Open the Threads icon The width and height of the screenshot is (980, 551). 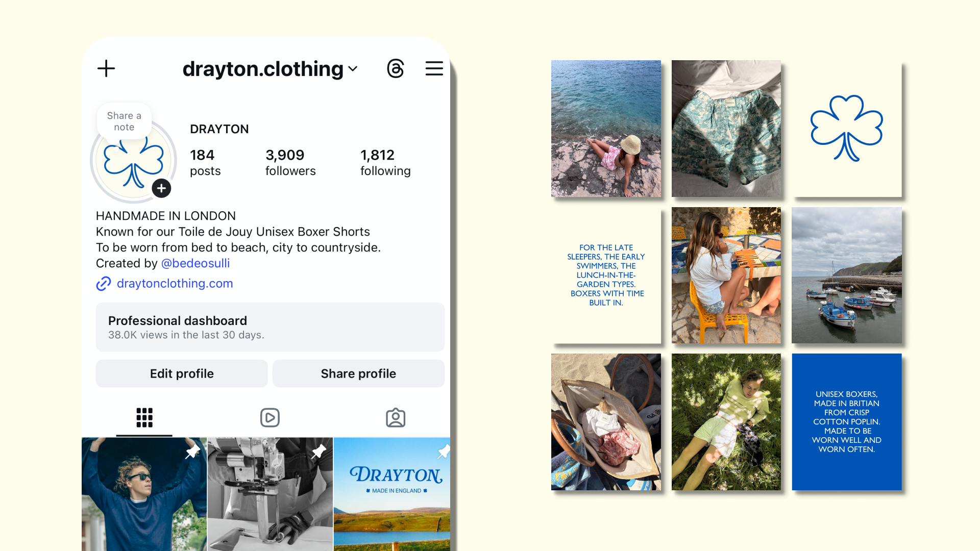396,68
